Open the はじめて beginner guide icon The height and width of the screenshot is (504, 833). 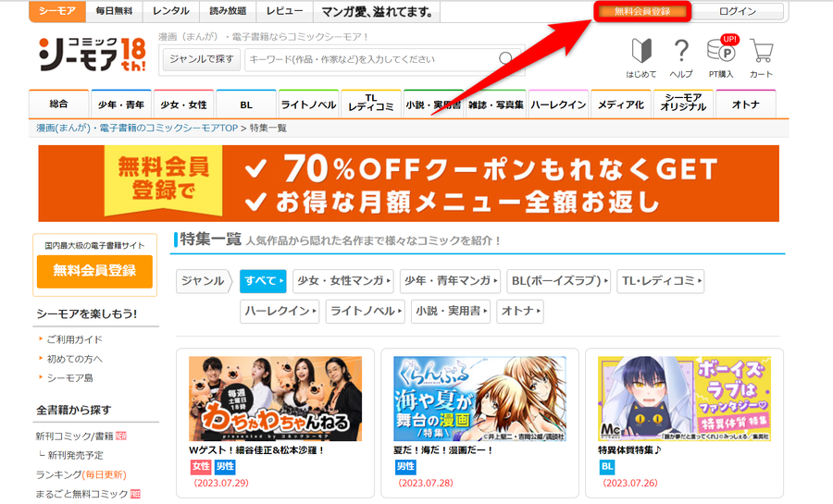tap(640, 58)
